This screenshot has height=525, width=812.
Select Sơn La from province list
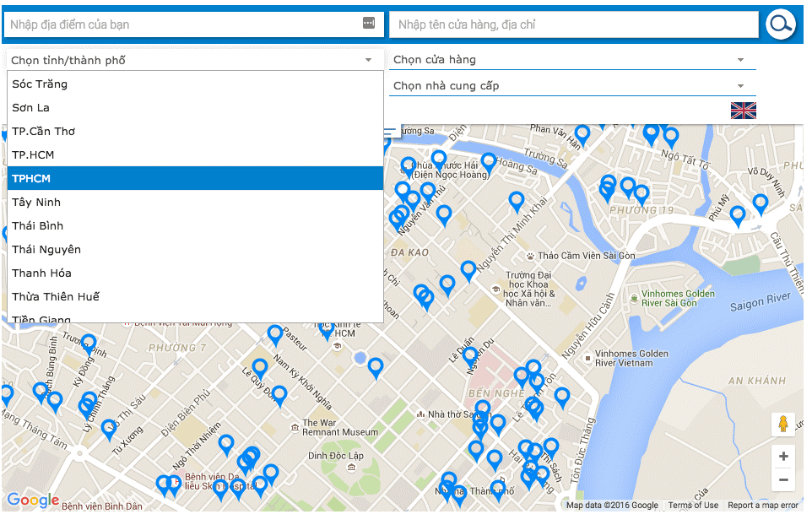(x=195, y=108)
